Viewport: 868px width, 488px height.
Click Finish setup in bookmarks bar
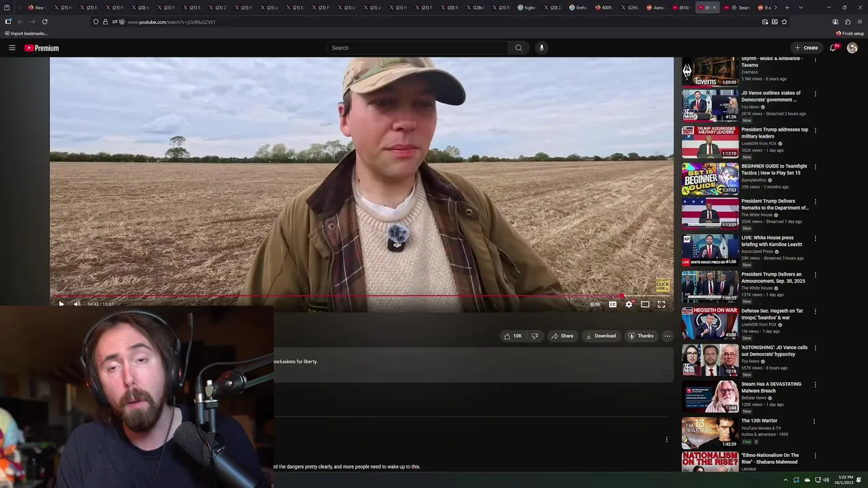coord(850,33)
